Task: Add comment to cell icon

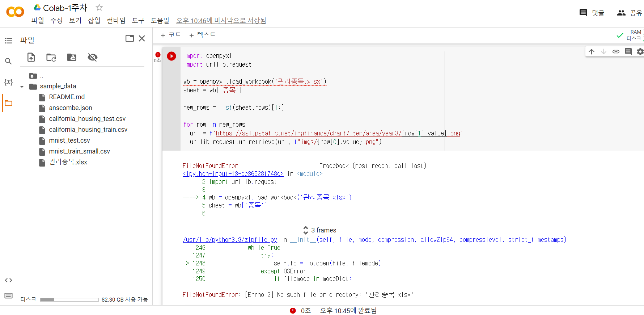Action: point(628,51)
